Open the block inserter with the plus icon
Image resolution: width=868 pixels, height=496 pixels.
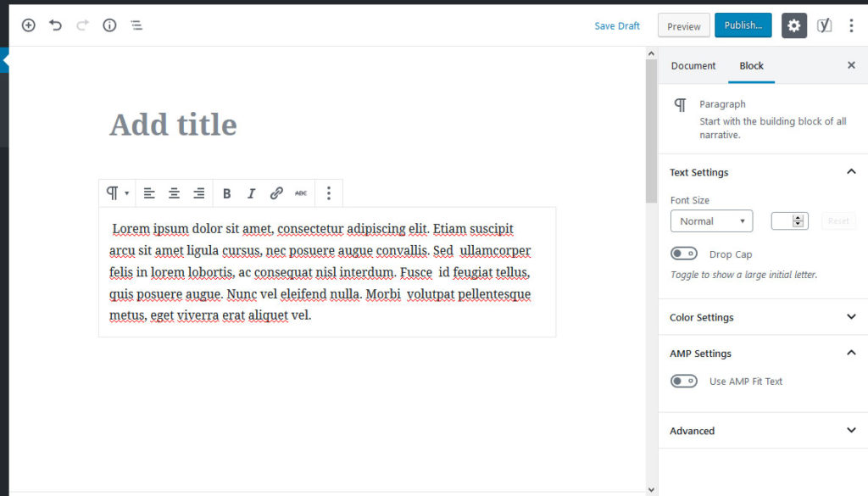pyautogui.click(x=28, y=25)
